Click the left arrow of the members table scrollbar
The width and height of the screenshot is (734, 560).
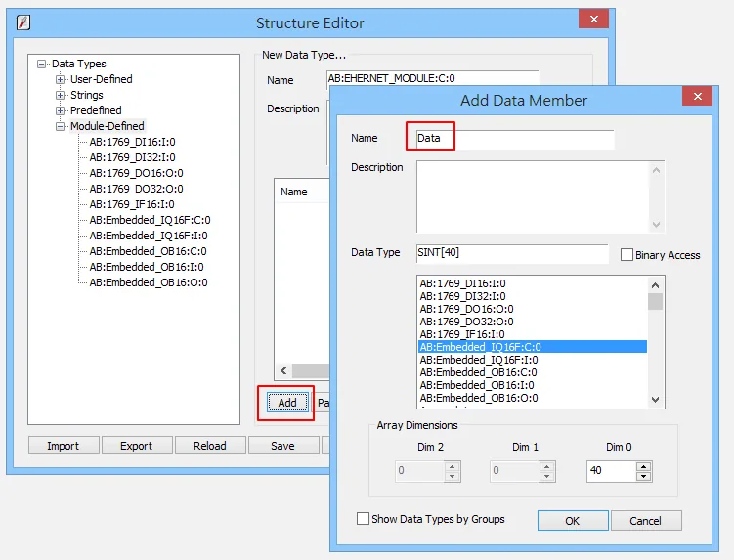[283, 370]
